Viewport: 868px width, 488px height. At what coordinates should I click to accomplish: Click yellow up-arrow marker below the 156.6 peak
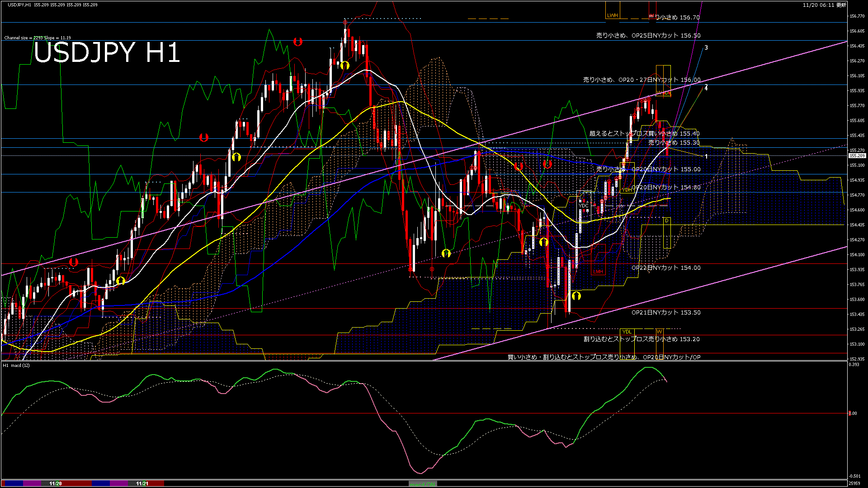(344, 66)
